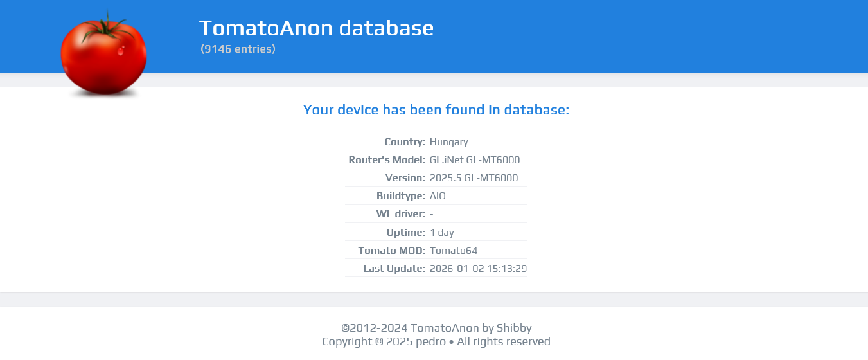The width and height of the screenshot is (868, 360).
Task: Click the Version label
Action: click(405, 178)
